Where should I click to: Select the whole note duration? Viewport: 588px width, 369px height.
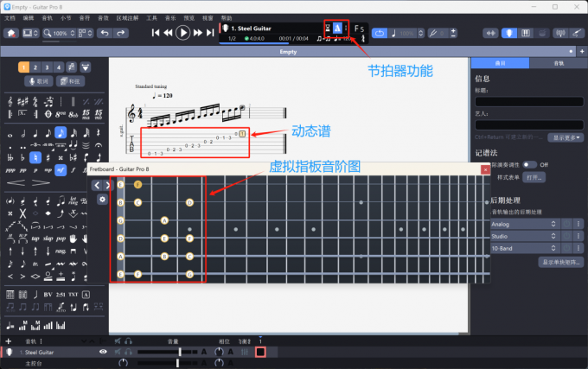point(10,135)
